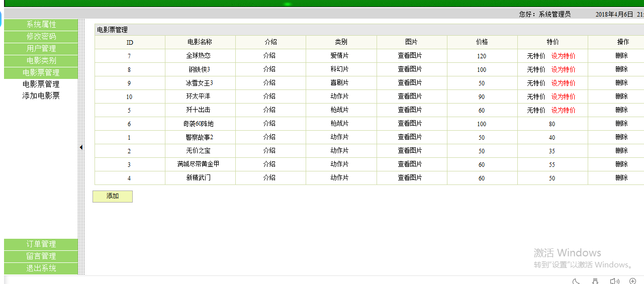Delete the 全球热恋 row
The image size is (644, 284).
click(621, 56)
